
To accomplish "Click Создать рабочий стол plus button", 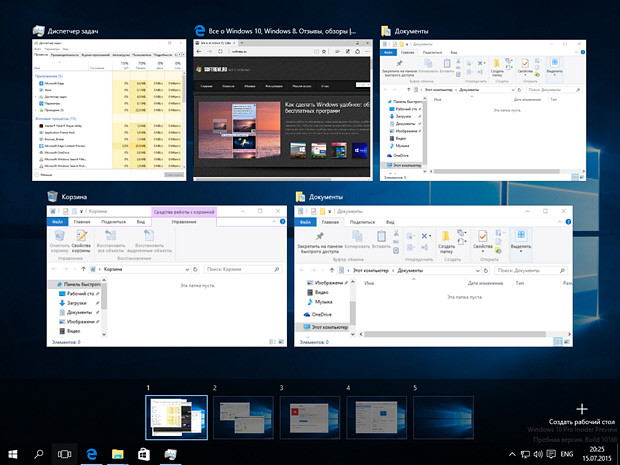I will coord(582,409).
